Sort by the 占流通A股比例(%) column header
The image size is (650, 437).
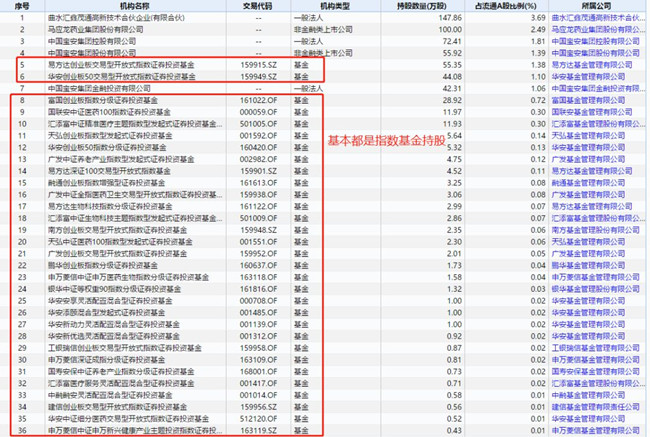click(x=506, y=6)
